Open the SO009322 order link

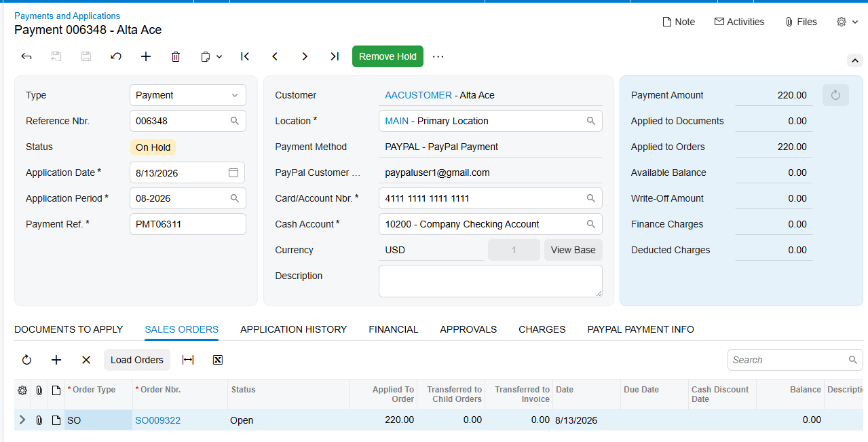(x=157, y=420)
